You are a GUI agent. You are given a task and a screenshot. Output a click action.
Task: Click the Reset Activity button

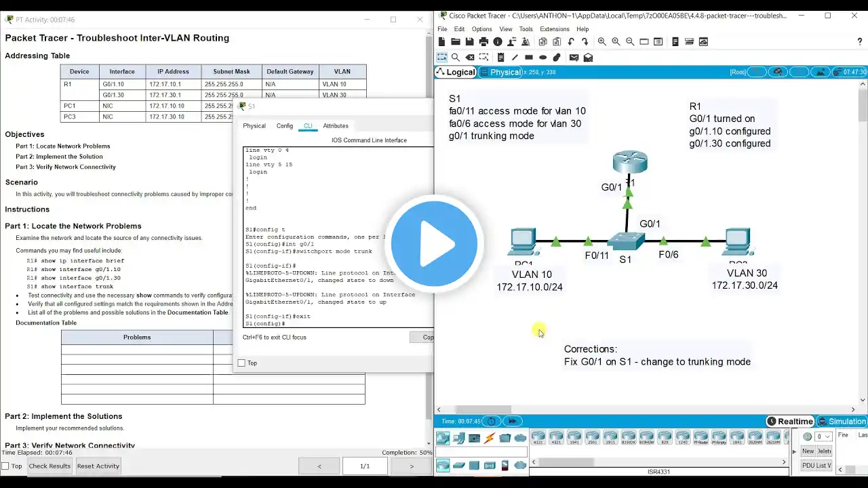tap(98, 466)
